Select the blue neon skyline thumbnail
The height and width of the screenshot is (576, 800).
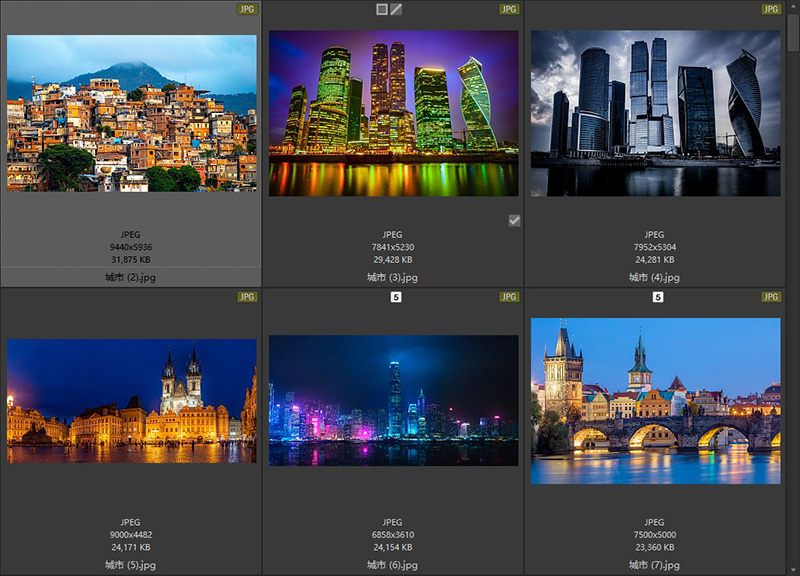(x=393, y=401)
